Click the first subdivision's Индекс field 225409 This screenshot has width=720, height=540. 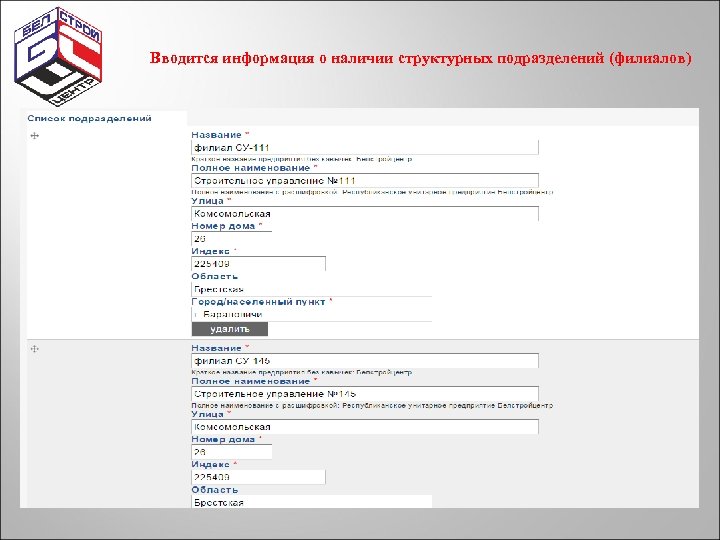[258, 264]
